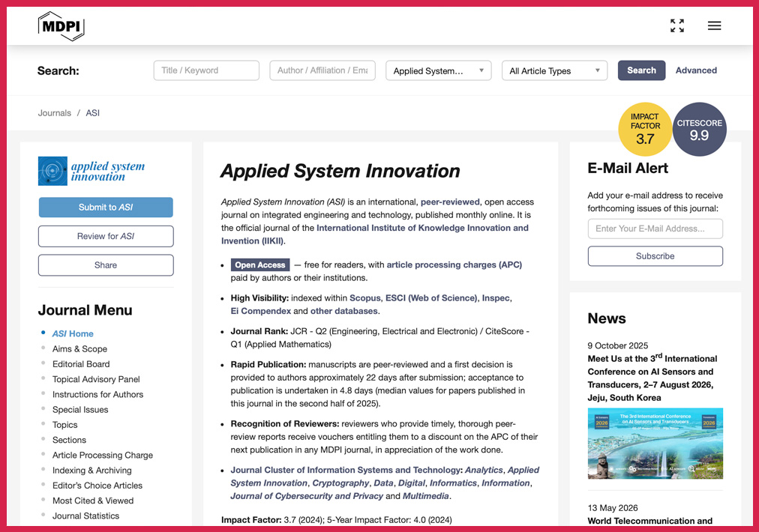The width and height of the screenshot is (759, 532).
Task: Go to Journals breadcrumb
Action: [55, 113]
